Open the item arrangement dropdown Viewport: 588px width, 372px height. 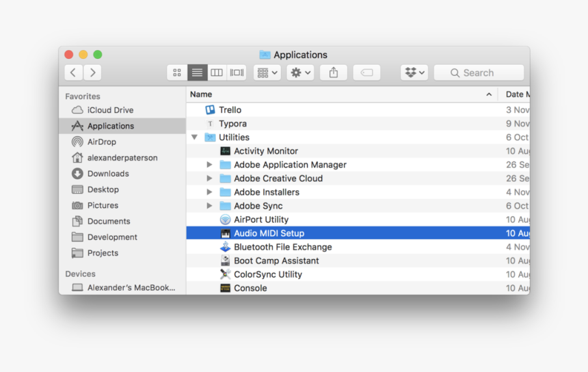click(x=267, y=72)
